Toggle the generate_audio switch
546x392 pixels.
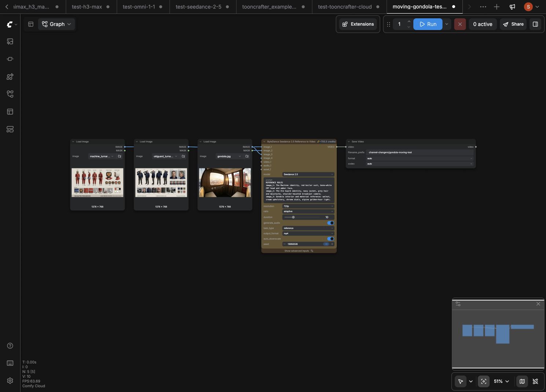(331, 223)
